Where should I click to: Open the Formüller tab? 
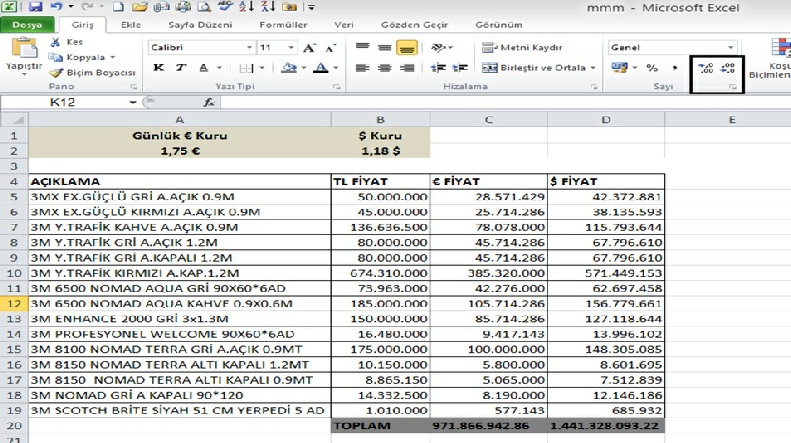pyautogui.click(x=283, y=24)
